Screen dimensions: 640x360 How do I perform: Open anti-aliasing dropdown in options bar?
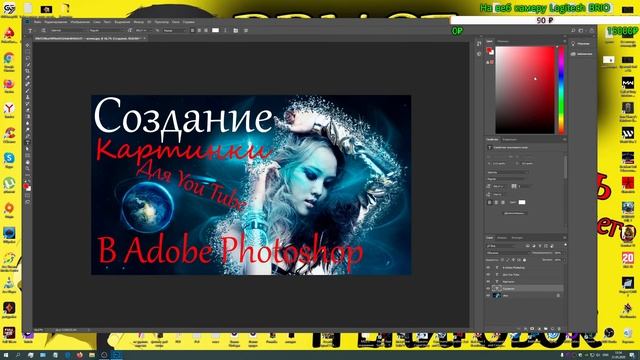[x=175, y=30]
